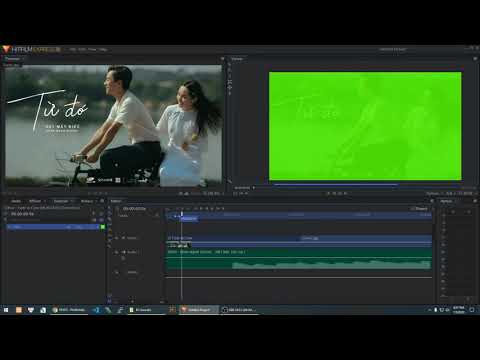This screenshot has height=360, width=480.
Task: Click the Export button above the timeline
Action: pos(420,209)
